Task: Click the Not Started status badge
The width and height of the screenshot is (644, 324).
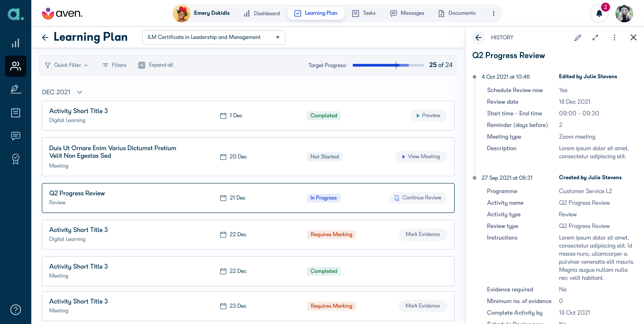Action: [x=324, y=157]
